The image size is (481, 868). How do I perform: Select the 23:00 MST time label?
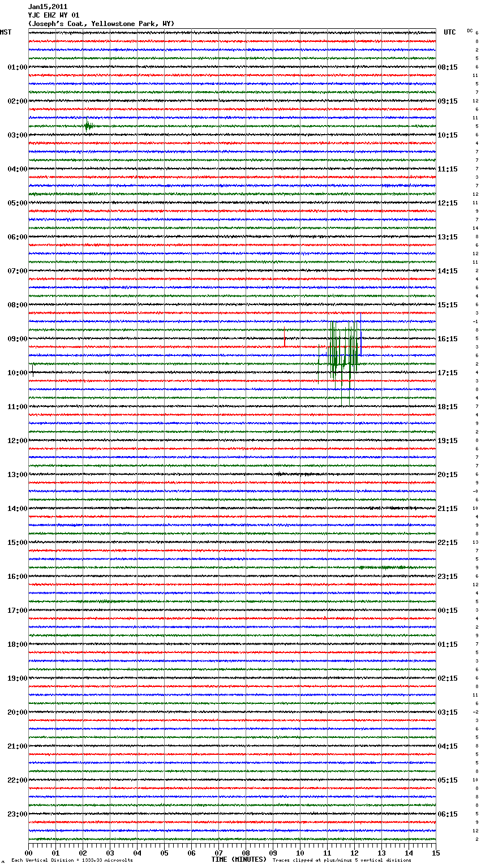(x=17, y=814)
